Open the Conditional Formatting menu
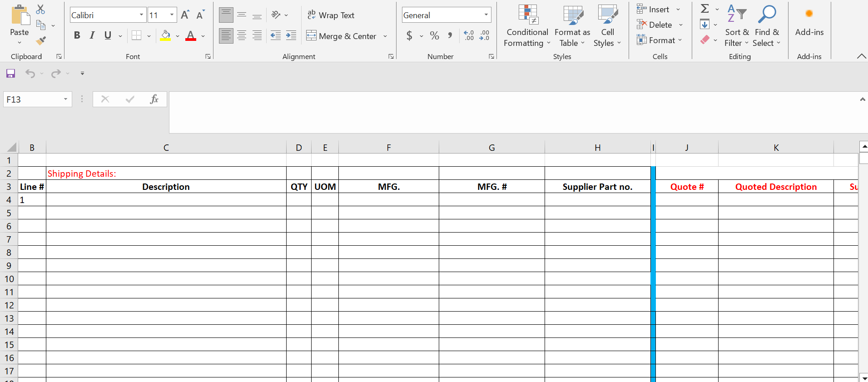The width and height of the screenshot is (868, 382). (x=527, y=26)
